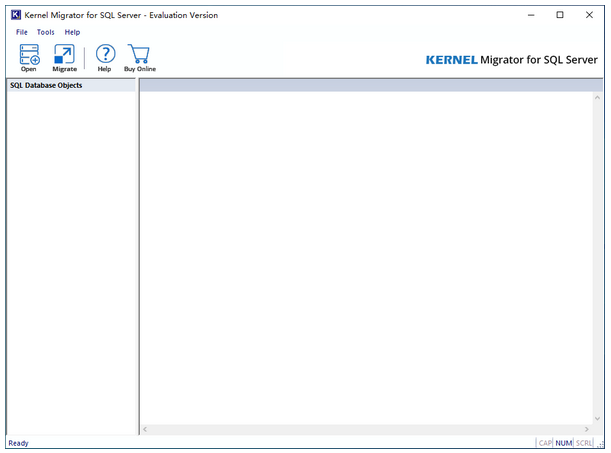Click the SCRL indicator in status bar

pos(584,443)
